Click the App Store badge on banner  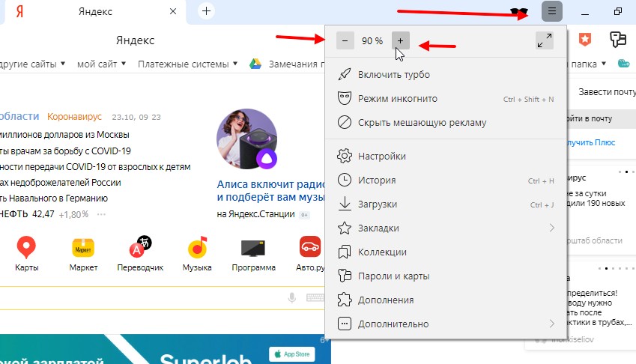[x=292, y=354]
